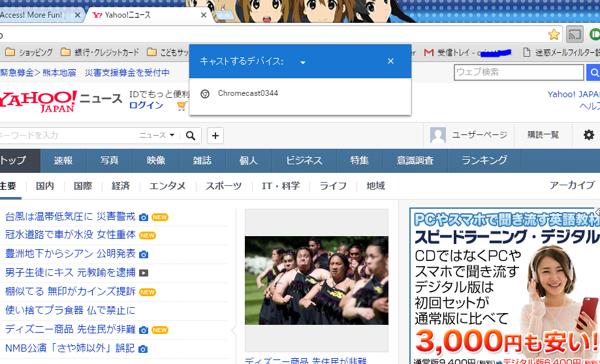Click the Yahoo Japan logo
Image resolution: width=600 pixels, height=364 pixels.
coord(37,101)
